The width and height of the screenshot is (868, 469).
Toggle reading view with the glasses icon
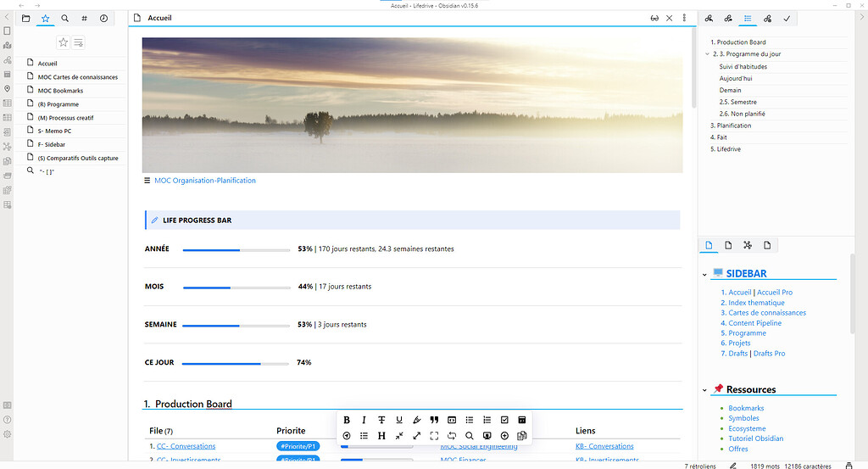tap(654, 19)
